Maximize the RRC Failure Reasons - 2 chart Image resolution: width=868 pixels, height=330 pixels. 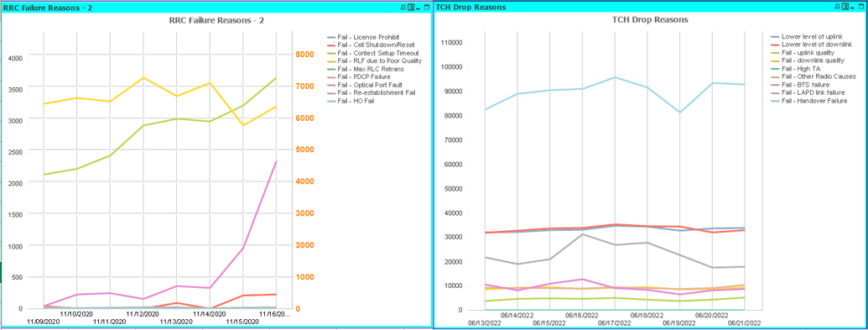coord(426,8)
